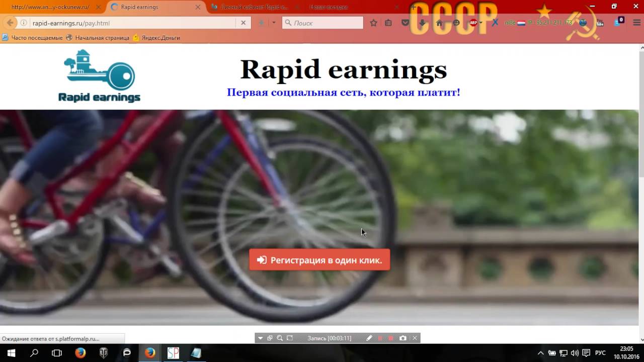Viewport: 644px width, 362px height.
Task: Click the Rapid earnings key logo
Action: pyautogui.click(x=99, y=76)
